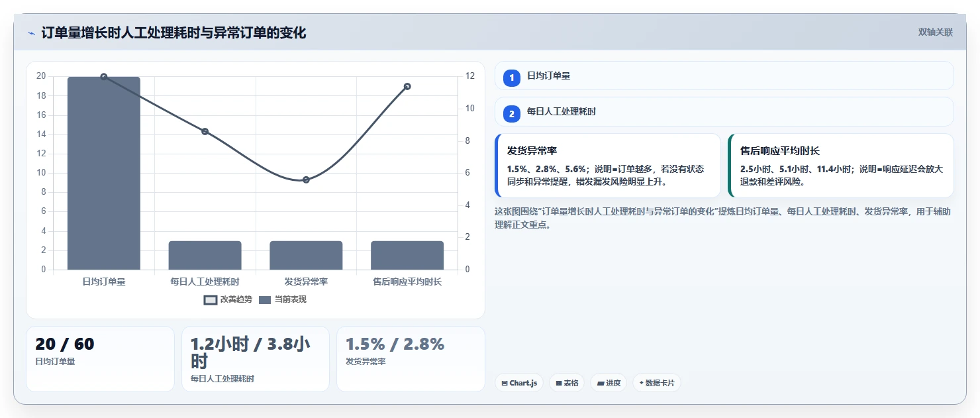This screenshot has width=980, height=418.
Task: Click the 售后响应平均时长 bar in the chart
Action: 407,255
